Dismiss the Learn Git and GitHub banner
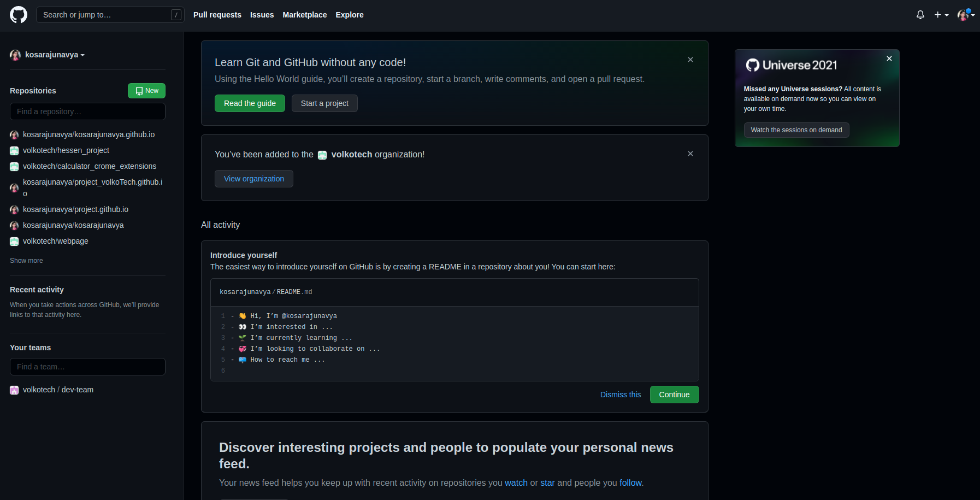Viewport: 980px width, 500px height. tap(690, 60)
